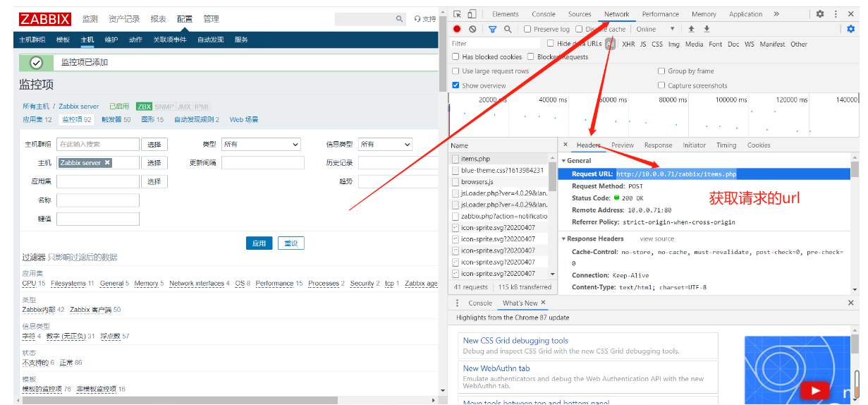This screenshot has height=405, width=868.
Task: Select items.php in the request list
Action: tap(475, 159)
